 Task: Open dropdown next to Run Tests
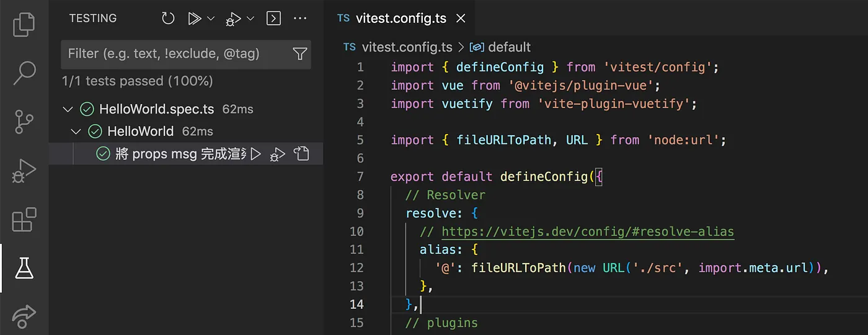[210, 19]
